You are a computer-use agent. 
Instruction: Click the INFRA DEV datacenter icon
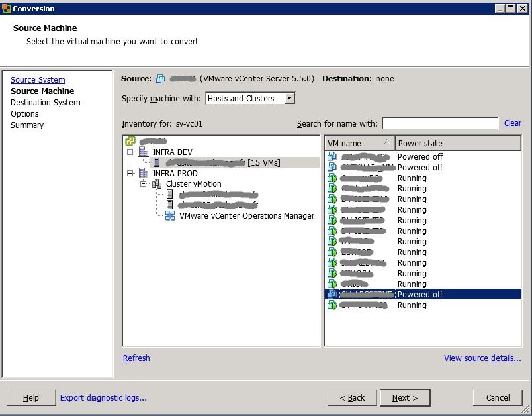[x=144, y=152]
